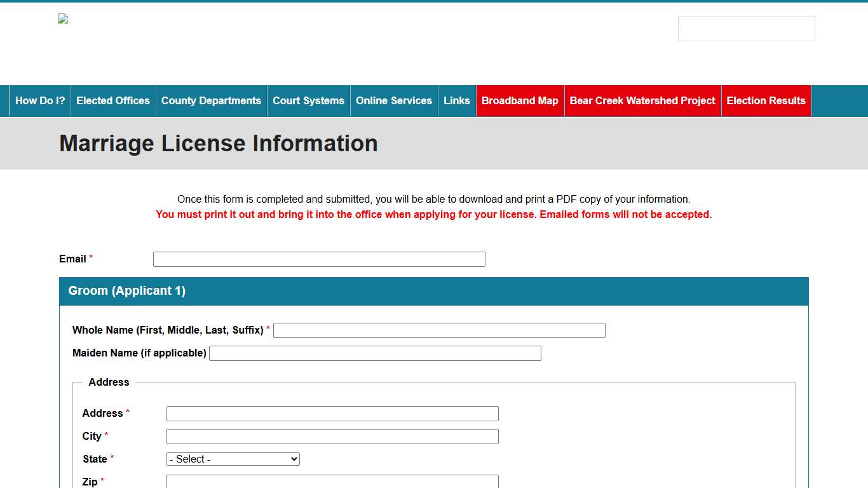View Election Results

click(766, 100)
